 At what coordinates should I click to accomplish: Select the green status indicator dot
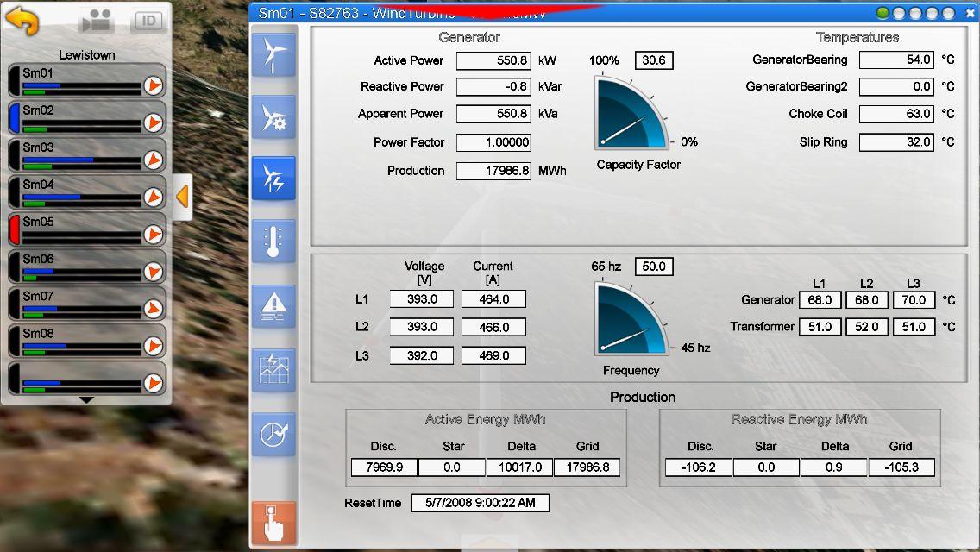(x=883, y=14)
